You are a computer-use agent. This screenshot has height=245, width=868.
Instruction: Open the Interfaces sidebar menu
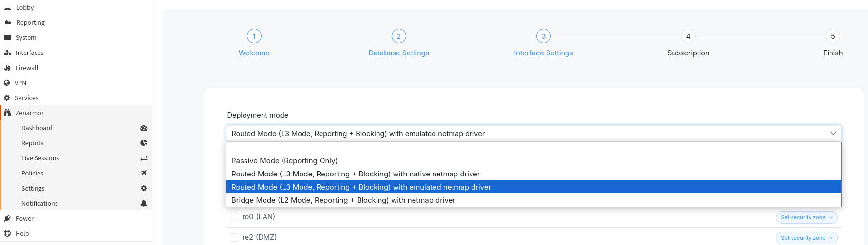pyautogui.click(x=29, y=53)
